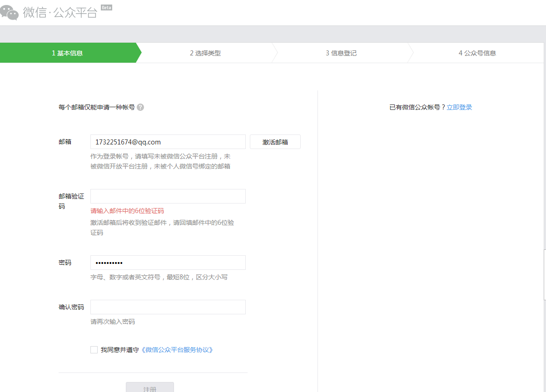Focus the 确认密码 input field
This screenshot has height=392, width=546.
(168, 307)
